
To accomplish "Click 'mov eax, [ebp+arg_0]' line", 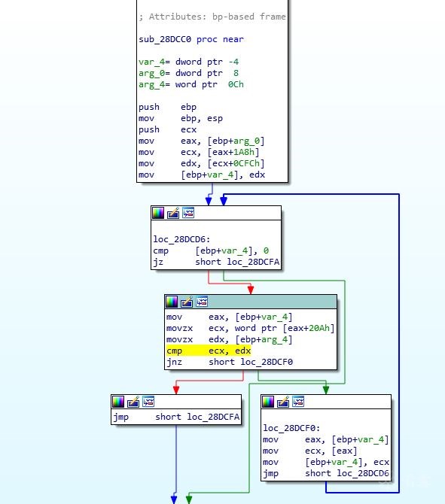I will click(202, 141).
